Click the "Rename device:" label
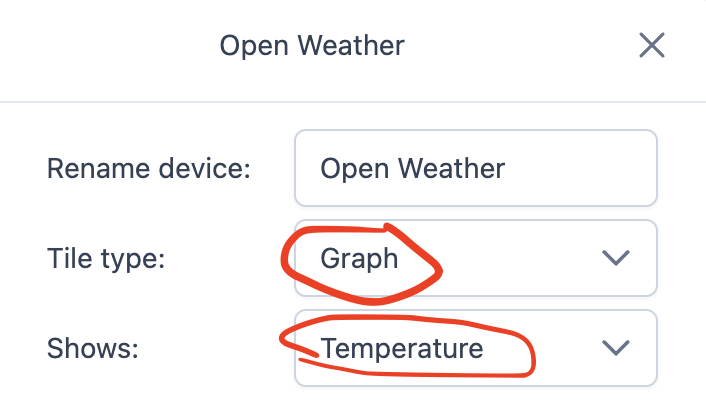Screen dimensions: 706x412 (x=148, y=168)
